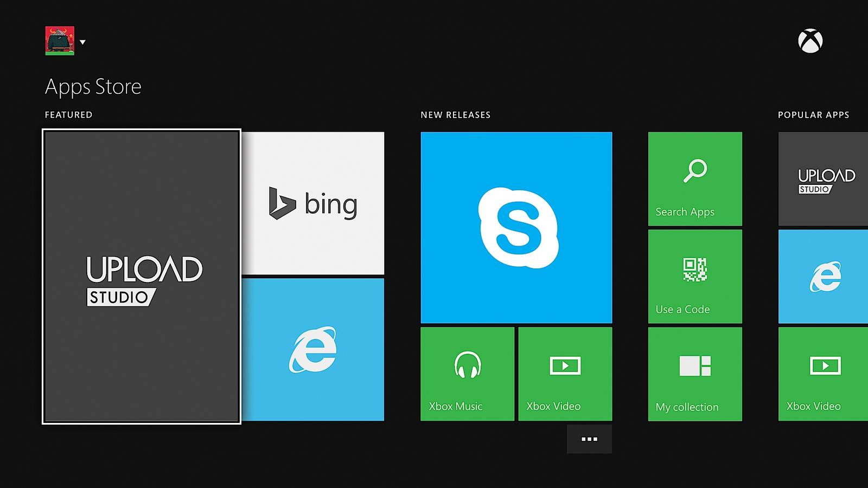Image resolution: width=868 pixels, height=488 pixels.
Task: Click the profile avatar picture
Action: coord(60,41)
